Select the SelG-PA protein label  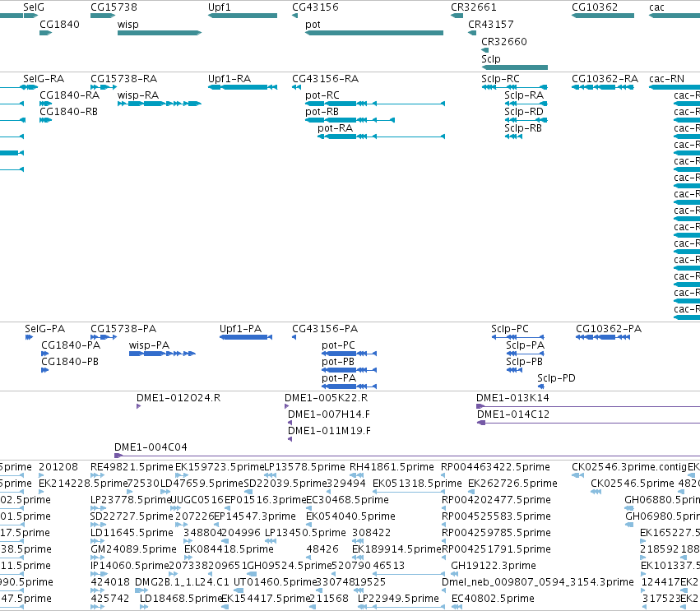(44, 328)
